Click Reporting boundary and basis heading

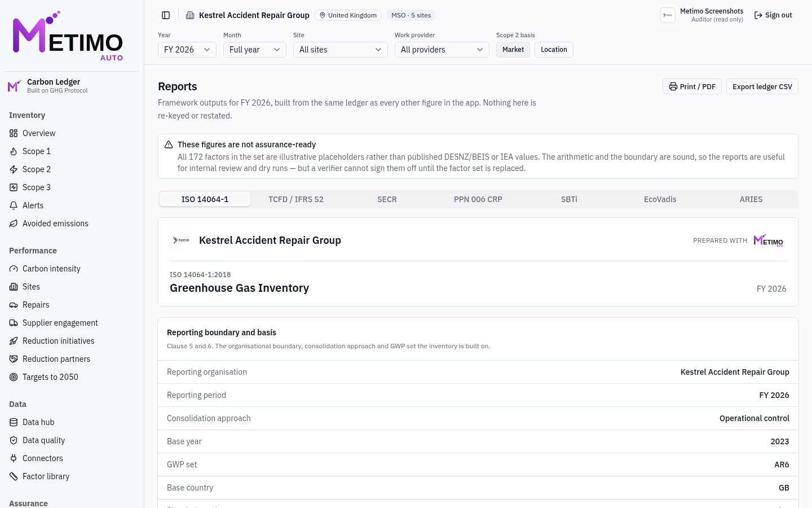click(x=222, y=332)
